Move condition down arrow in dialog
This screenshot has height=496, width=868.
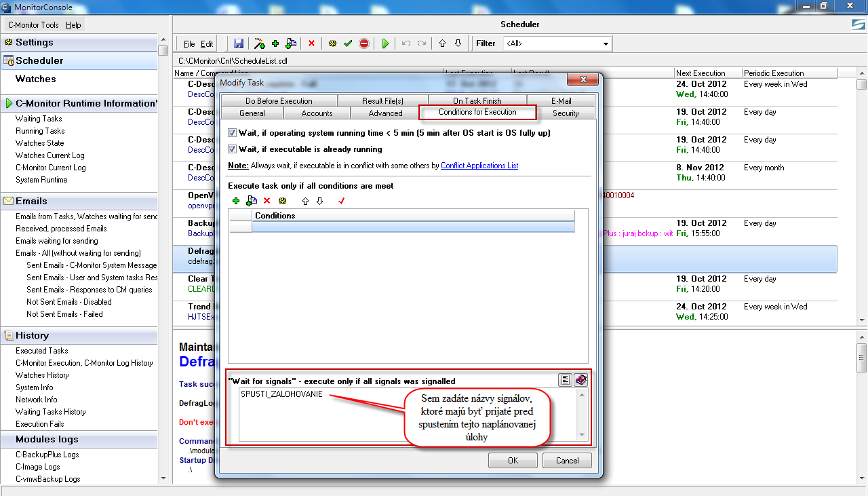pos(320,201)
